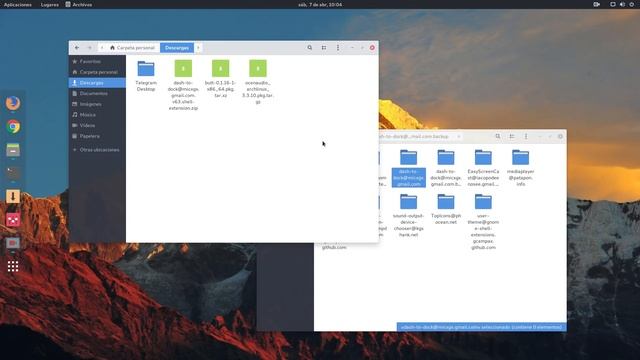This screenshot has height=360, width=640.
Task: Open Documentos in the sidebar
Action: click(x=97, y=93)
